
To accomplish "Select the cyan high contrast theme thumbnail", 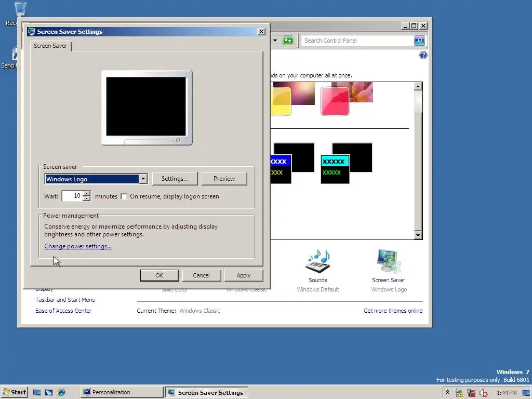I will 347,163.
